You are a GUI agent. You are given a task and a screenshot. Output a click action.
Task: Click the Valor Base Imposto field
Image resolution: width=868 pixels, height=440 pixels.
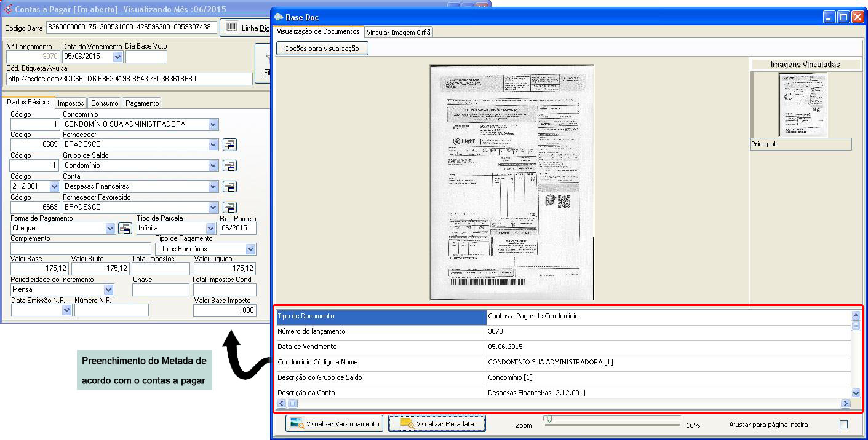(225, 310)
